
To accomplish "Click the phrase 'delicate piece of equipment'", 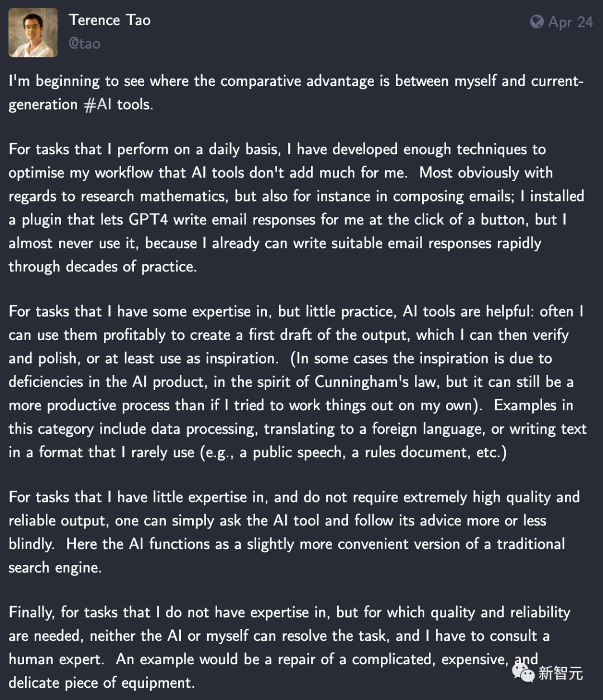I will pyautogui.click(x=101, y=683).
